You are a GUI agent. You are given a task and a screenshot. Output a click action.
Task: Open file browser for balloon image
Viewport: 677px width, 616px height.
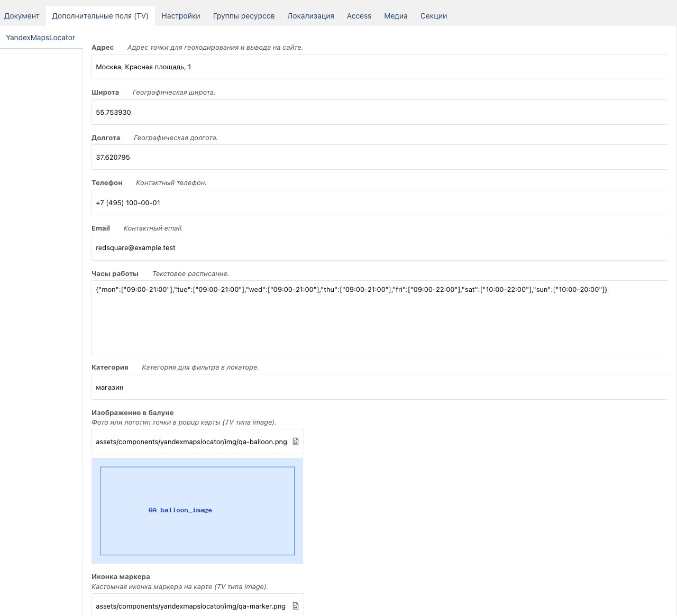296,442
